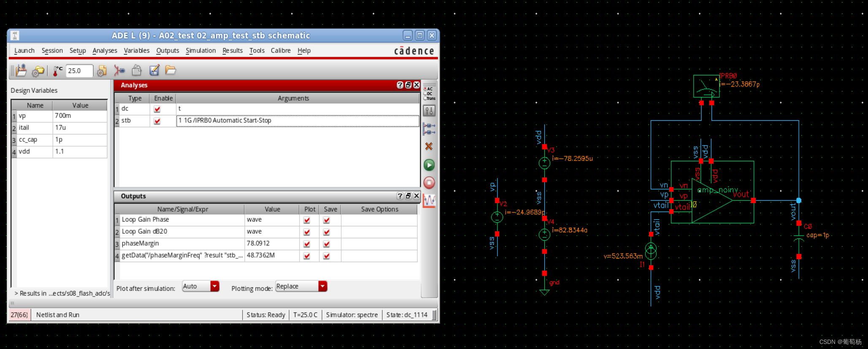Click the plot outputs waveform icon
The image size is (868, 349).
429,201
